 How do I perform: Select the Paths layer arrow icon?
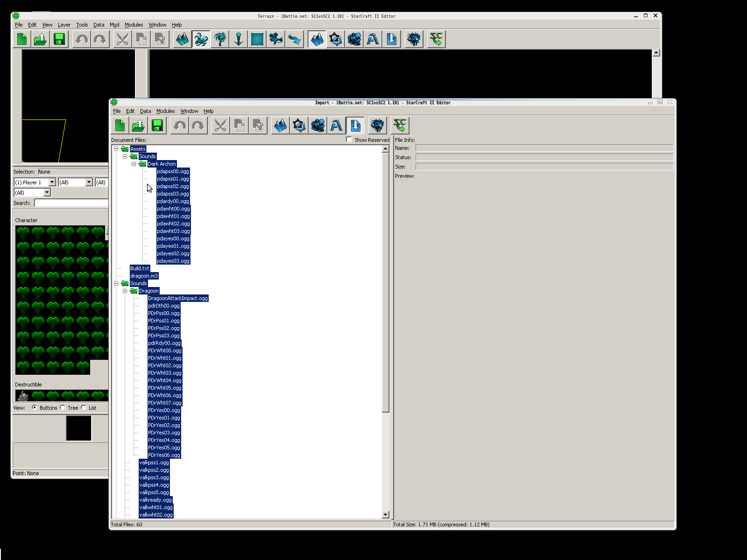(x=295, y=39)
